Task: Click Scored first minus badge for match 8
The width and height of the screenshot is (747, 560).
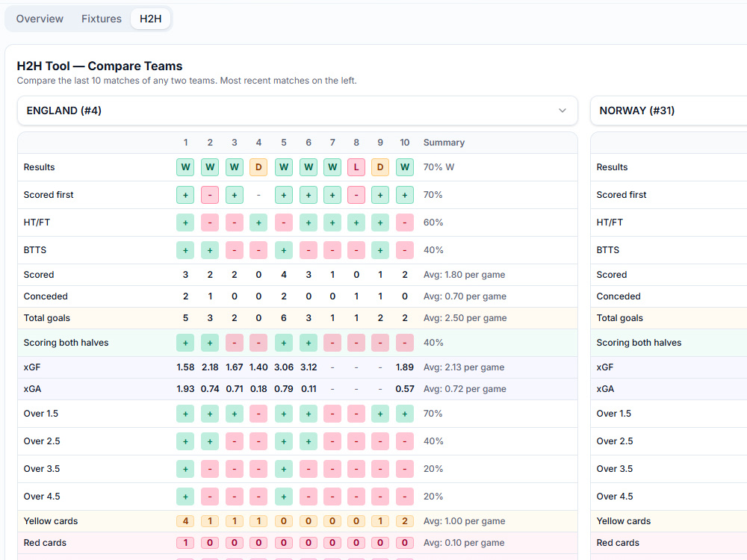Action: [x=356, y=195]
